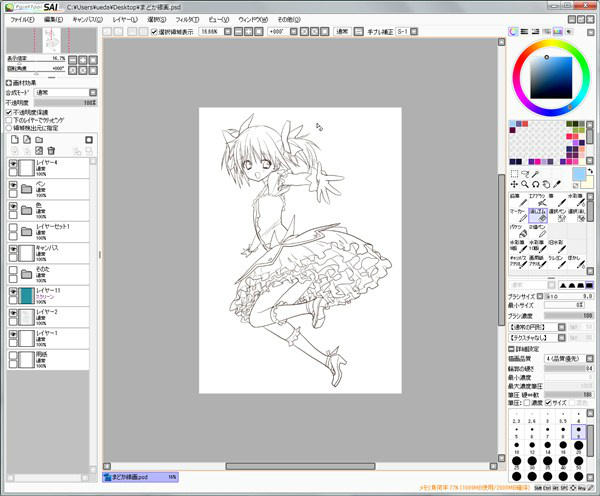The width and height of the screenshot is (600, 496).
Task: Adjust the ブラシ濃度 brush density slider
Action: [x=569, y=316]
